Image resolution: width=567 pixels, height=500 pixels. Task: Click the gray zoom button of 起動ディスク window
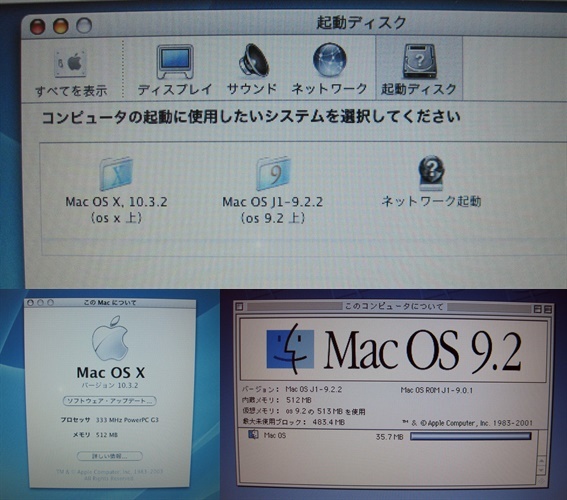click(x=84, y=26)
